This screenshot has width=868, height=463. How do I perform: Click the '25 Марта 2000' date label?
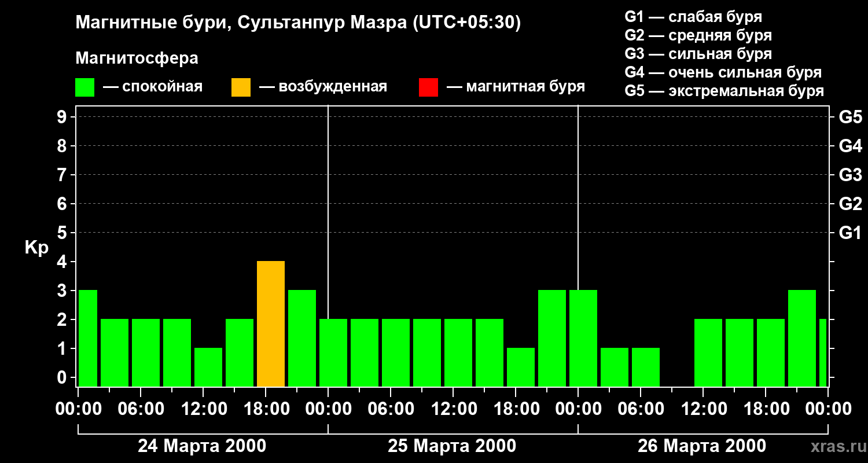(452, 446)
